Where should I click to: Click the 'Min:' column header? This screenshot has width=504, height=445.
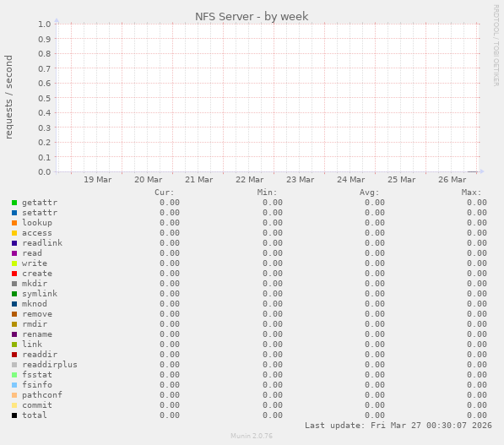click(x=267, y=193)
